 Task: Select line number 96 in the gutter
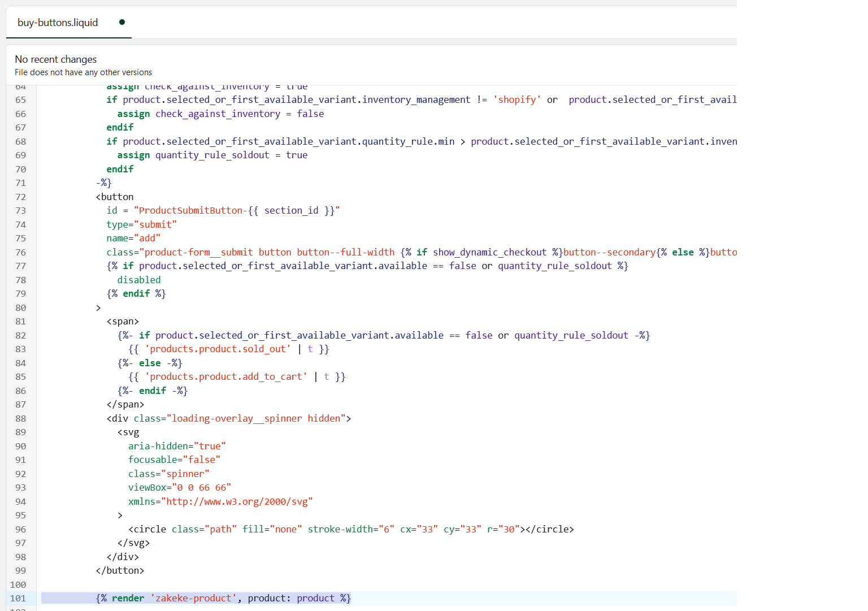[21, 530]
